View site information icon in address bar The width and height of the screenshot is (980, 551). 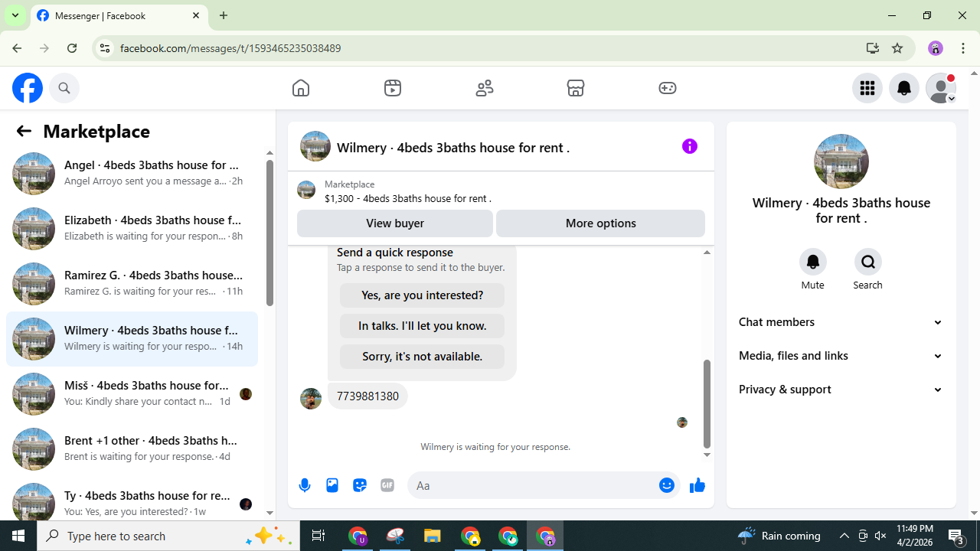(105, 48)
